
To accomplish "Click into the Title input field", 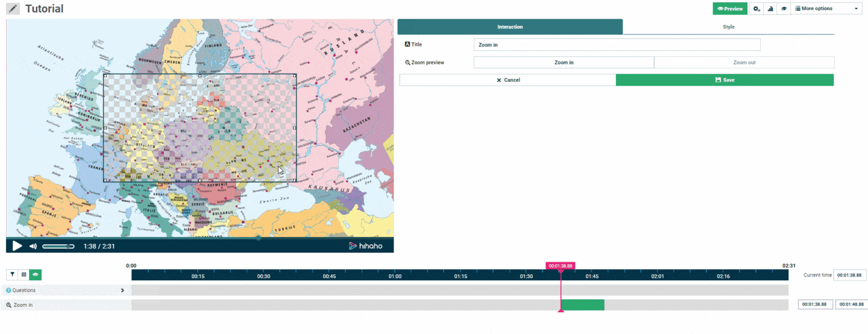I will pos(617,45).
